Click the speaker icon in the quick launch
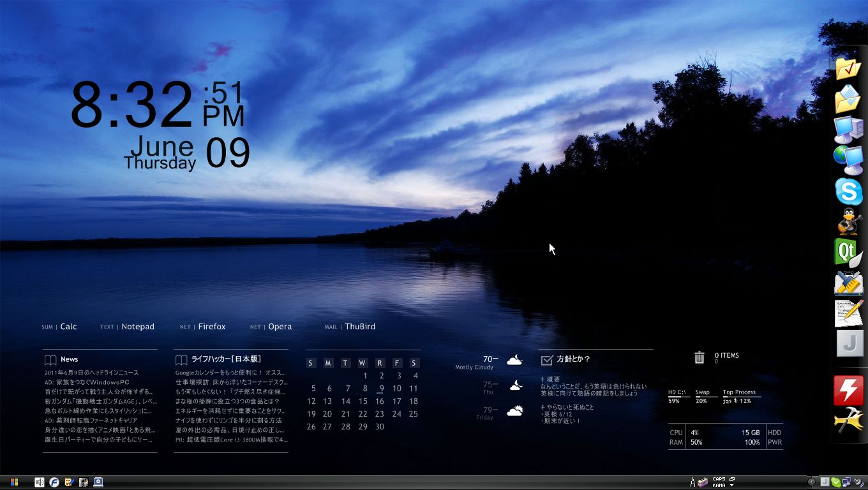 click(39, 482)
